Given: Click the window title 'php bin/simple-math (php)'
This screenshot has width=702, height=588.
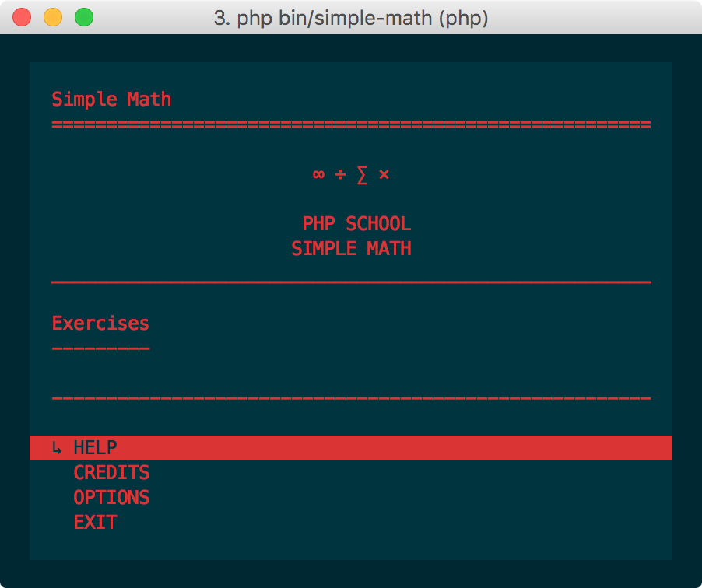Looking at the screenshot, I should (x=362, y=19).
